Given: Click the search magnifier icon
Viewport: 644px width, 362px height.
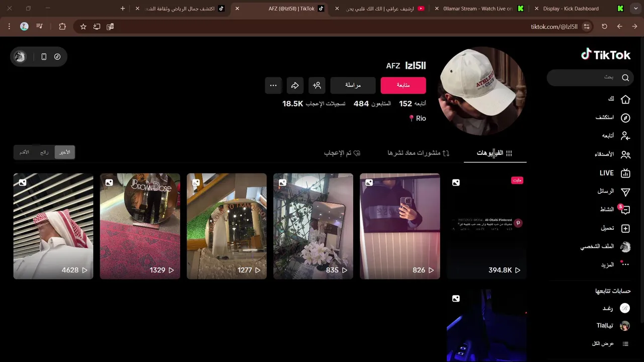Looking at the screenshot, I should pos(625,78).
